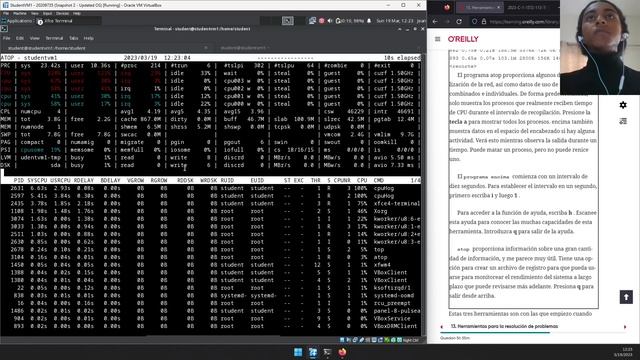Image resolution: width=640 pixels, height=360 pixels.
Task: Open the table of contents icon below gear
Action: (623, 121)
